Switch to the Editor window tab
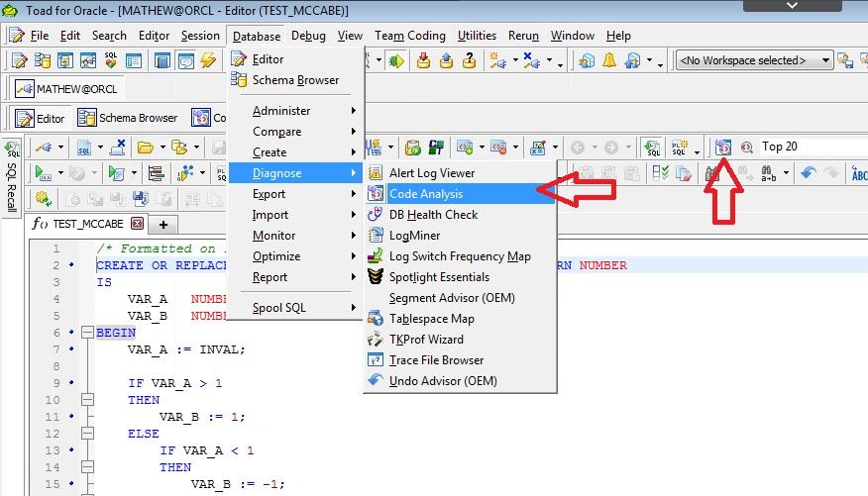Screen dimensions: 868x496 (x=40, y=119)
